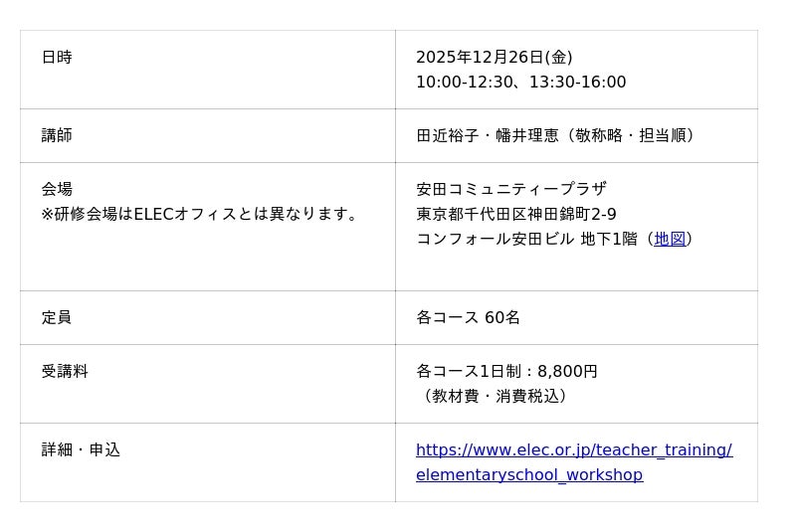This screenshot has width=796, height=532.
Task: Click the elementaryschool_workshop link line
Action: 528,475
